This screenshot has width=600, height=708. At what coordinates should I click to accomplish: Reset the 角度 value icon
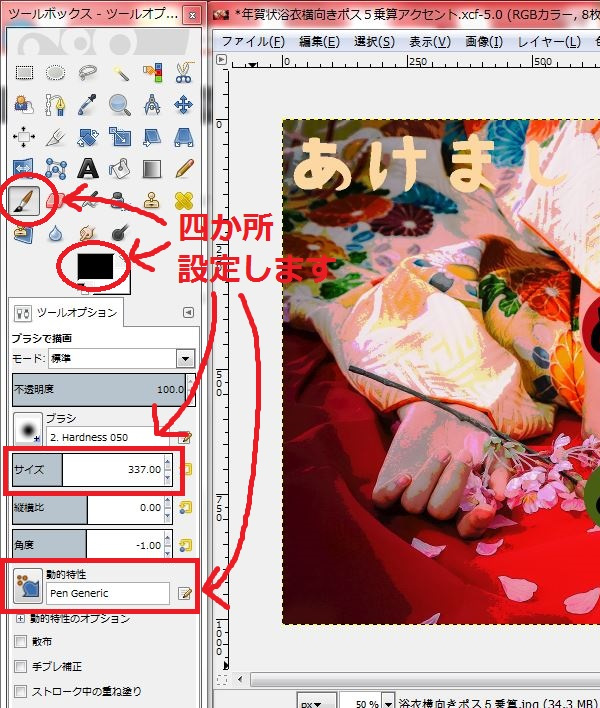(x=185, y=545)
